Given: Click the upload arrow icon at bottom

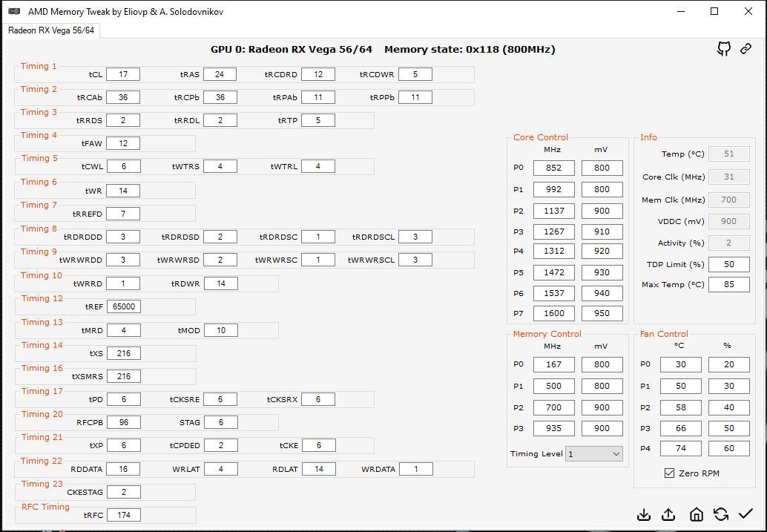Looking at the screenshot, I should click(x=668, y=515).
